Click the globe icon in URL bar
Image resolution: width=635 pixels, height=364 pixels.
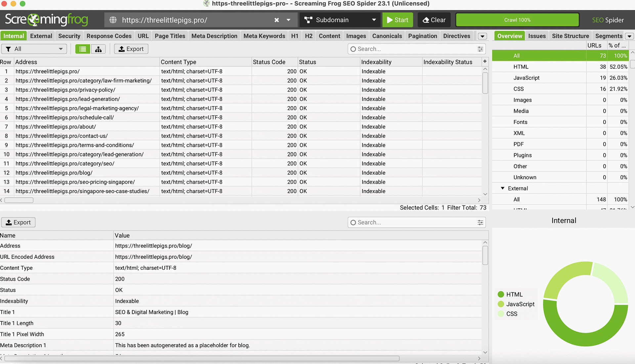coord(113,20)
